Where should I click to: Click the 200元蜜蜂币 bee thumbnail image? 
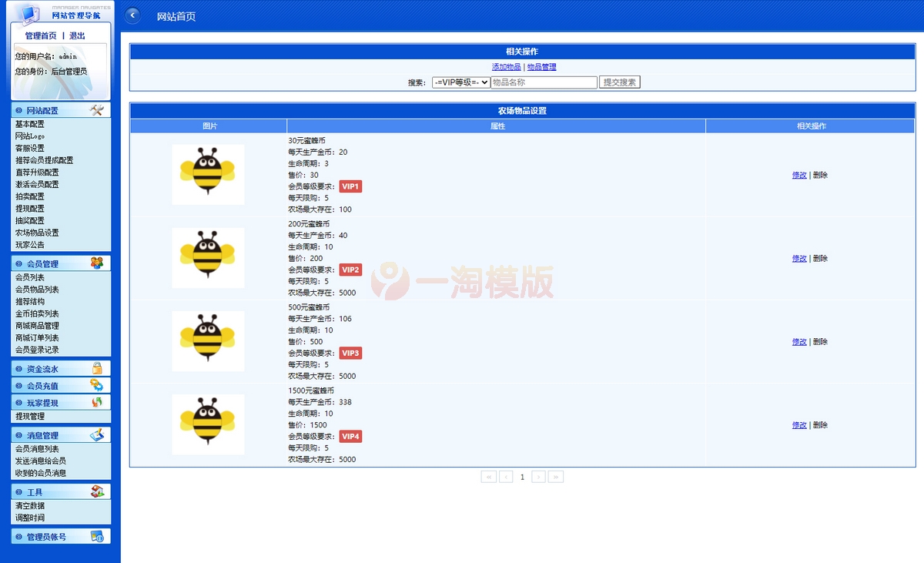(x=208, y=258)
